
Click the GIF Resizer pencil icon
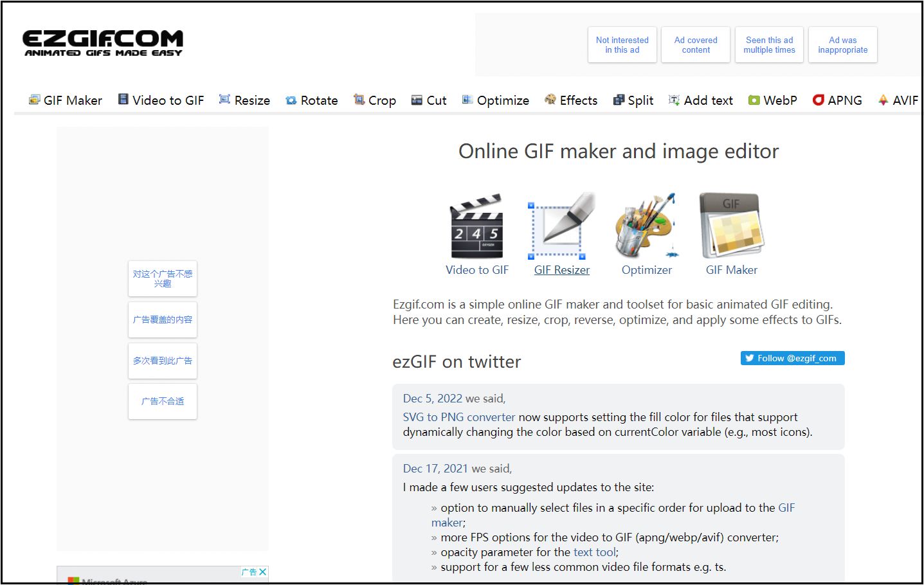pos(560,226)
